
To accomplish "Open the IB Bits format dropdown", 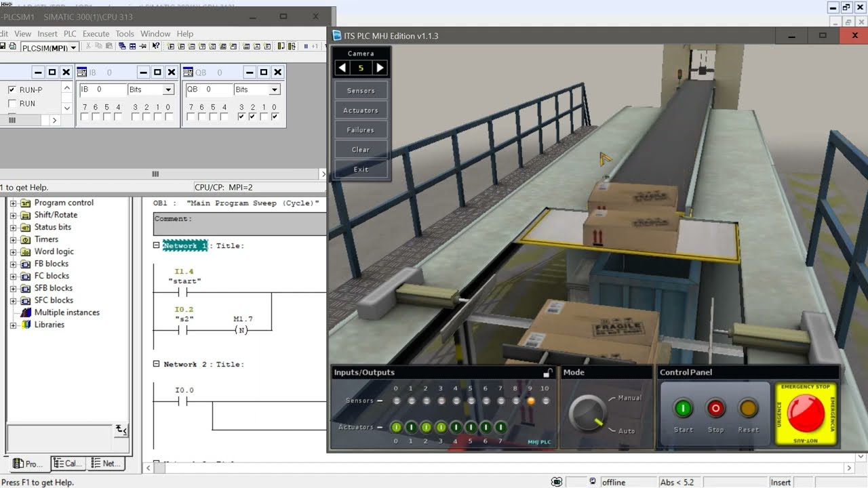I will [168, 89].
